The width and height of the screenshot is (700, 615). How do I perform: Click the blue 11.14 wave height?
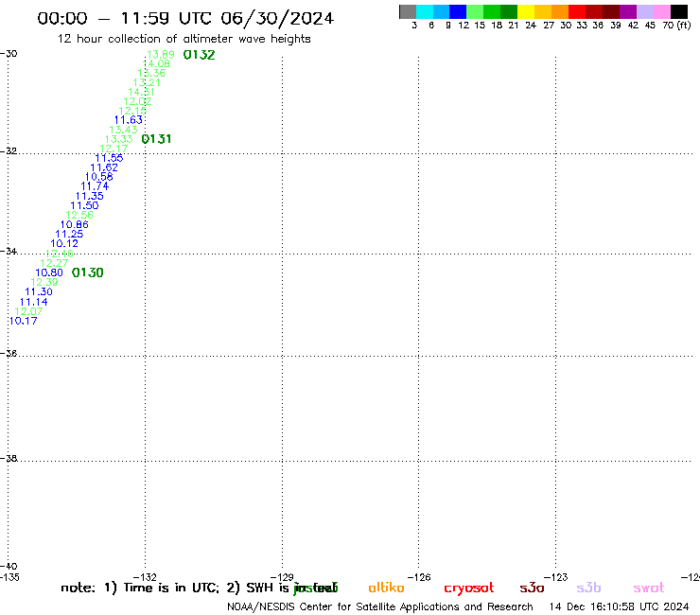34,302
